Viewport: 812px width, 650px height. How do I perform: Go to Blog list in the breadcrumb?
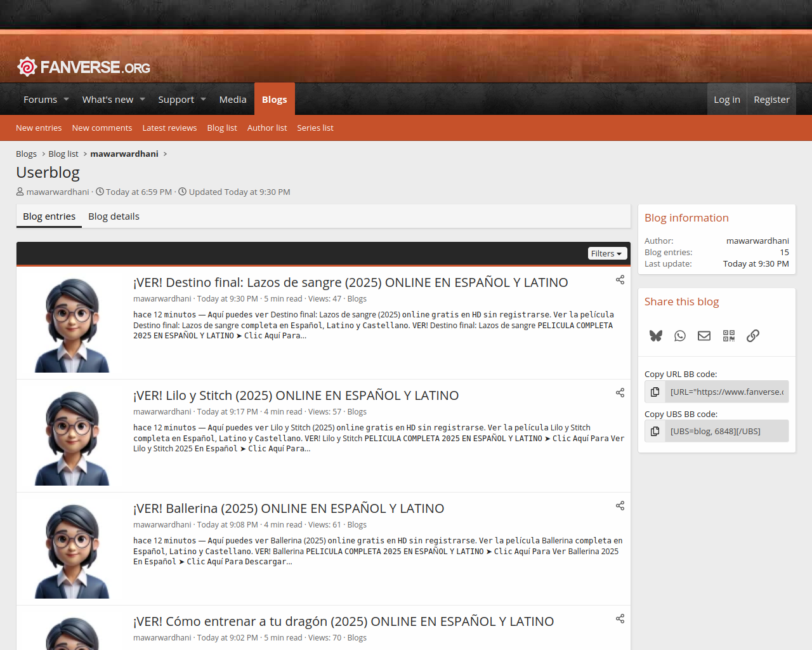[63, 154]
